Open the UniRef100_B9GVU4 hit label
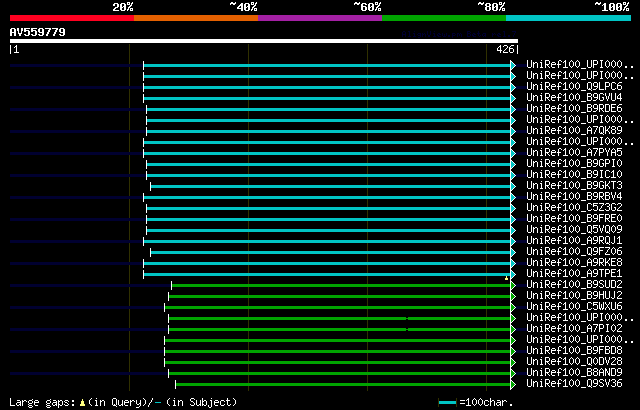Image resolution: width=640 pixels, height=410 pixels. tap(574, 98)
